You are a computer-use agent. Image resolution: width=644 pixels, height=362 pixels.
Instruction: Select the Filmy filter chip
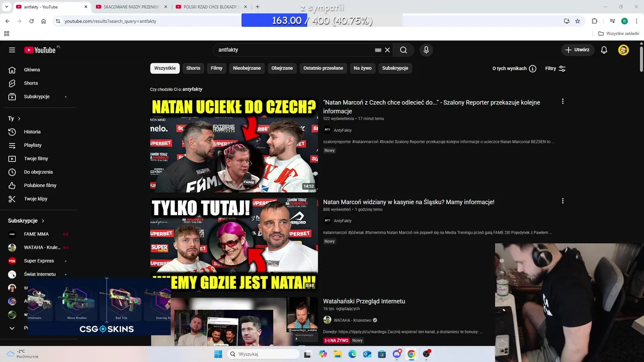click(217, 68)
